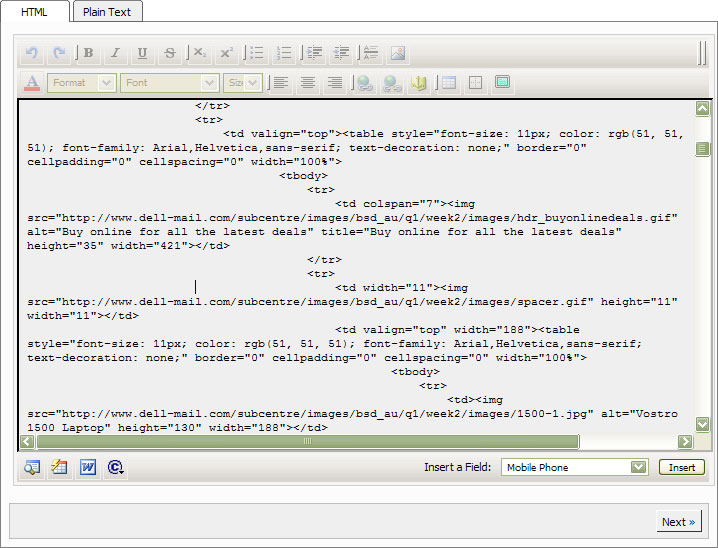Align text to the right
This screenshot has width=718, height=548.
click(335, 83)
